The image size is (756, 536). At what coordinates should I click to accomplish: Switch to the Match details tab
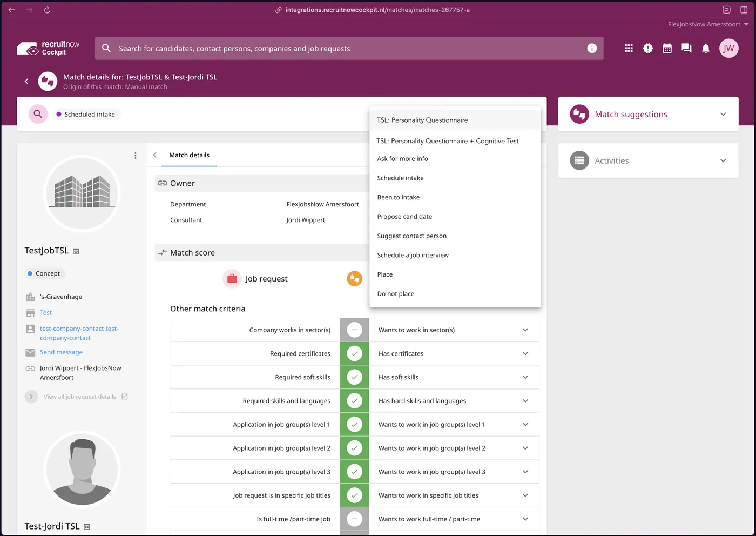point(189,155)
